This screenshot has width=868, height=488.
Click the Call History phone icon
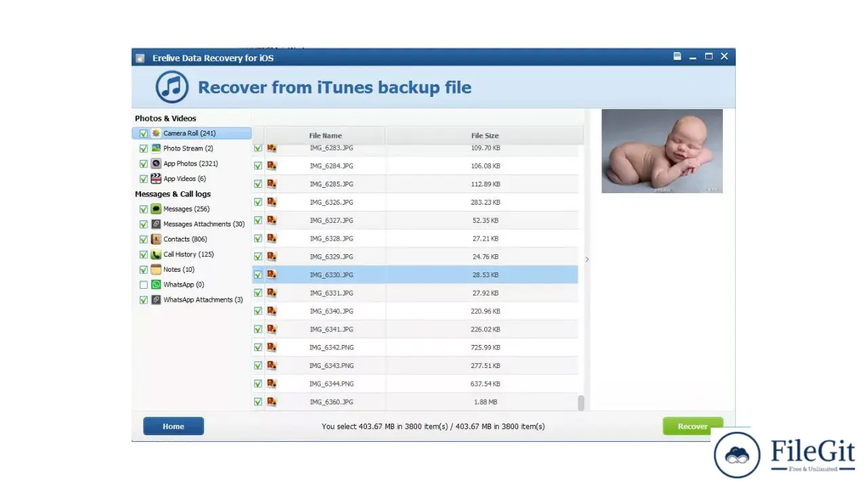coord(156,254)
